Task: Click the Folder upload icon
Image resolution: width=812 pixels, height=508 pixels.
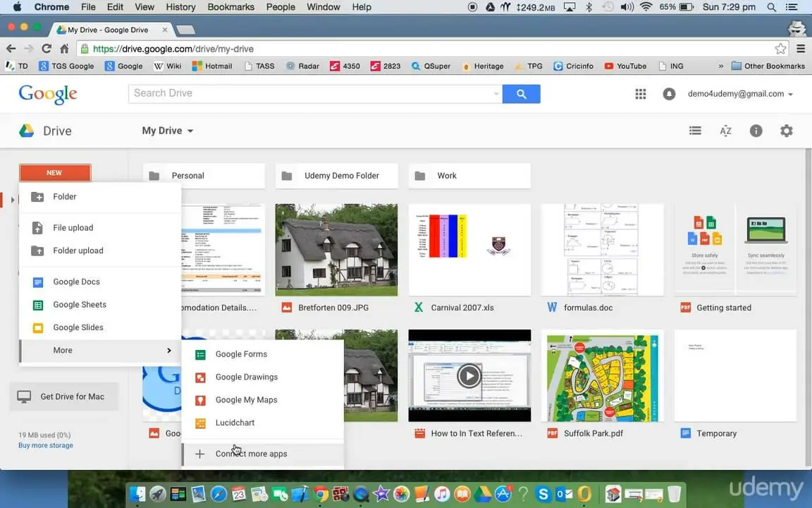Action: click(37, 251)
